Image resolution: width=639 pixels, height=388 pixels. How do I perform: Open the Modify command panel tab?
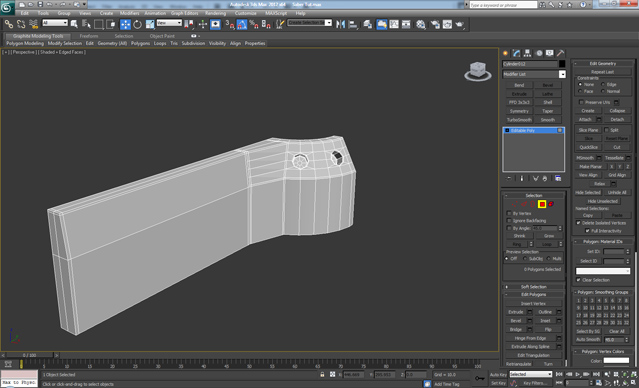point(516,53)
